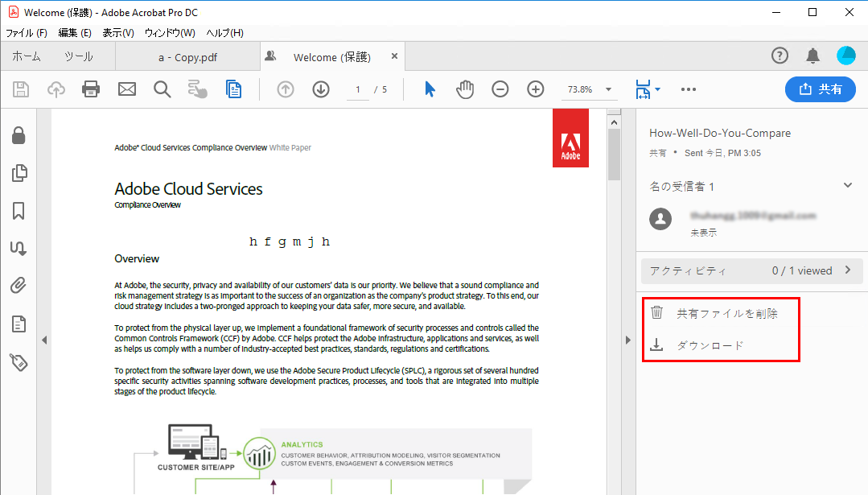The image size is (868, 495).
Task: Click the blue document tool icon
Action: [233, 89]
